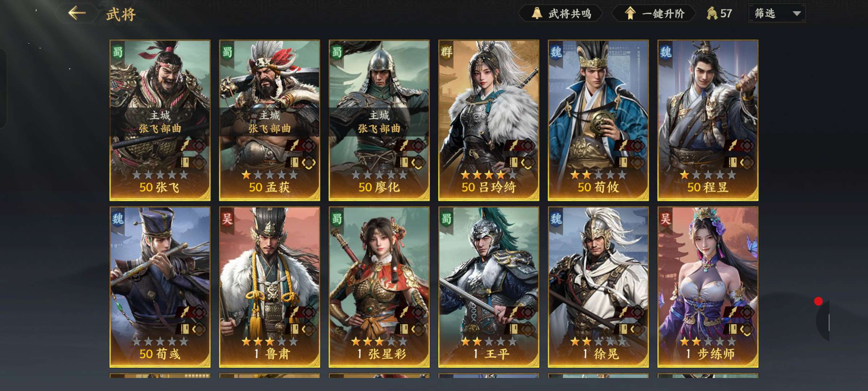Tap the bell icon for 武将共鸣
Viewport: 868px width, 391px height.
point(537,13)
